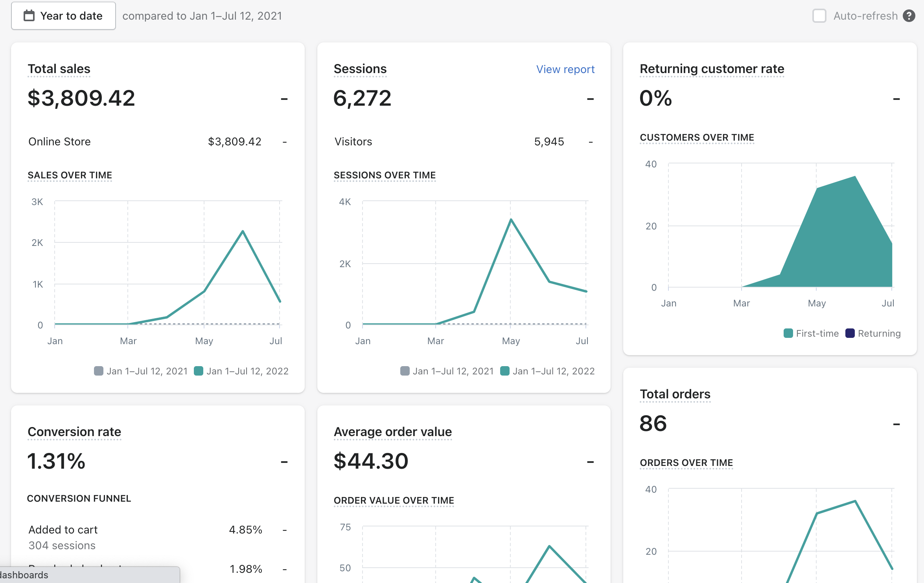Click the 0% returning customer rate value

tap(655, 98)
